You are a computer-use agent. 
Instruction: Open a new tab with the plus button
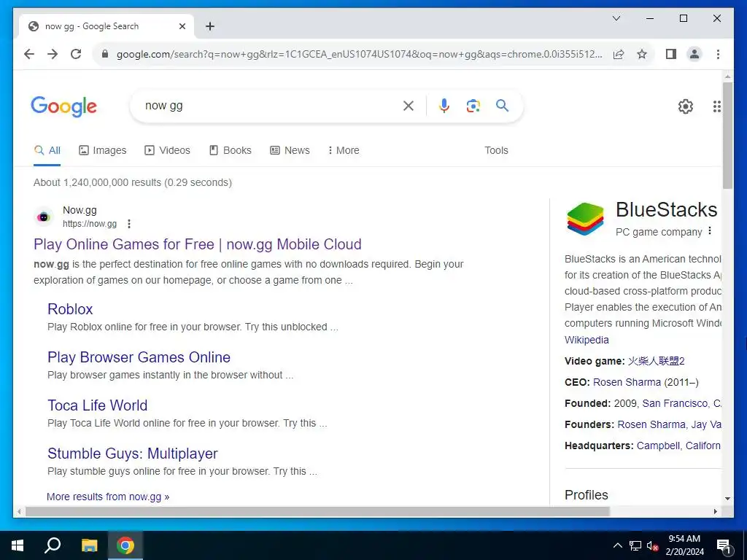pos(210,26)
